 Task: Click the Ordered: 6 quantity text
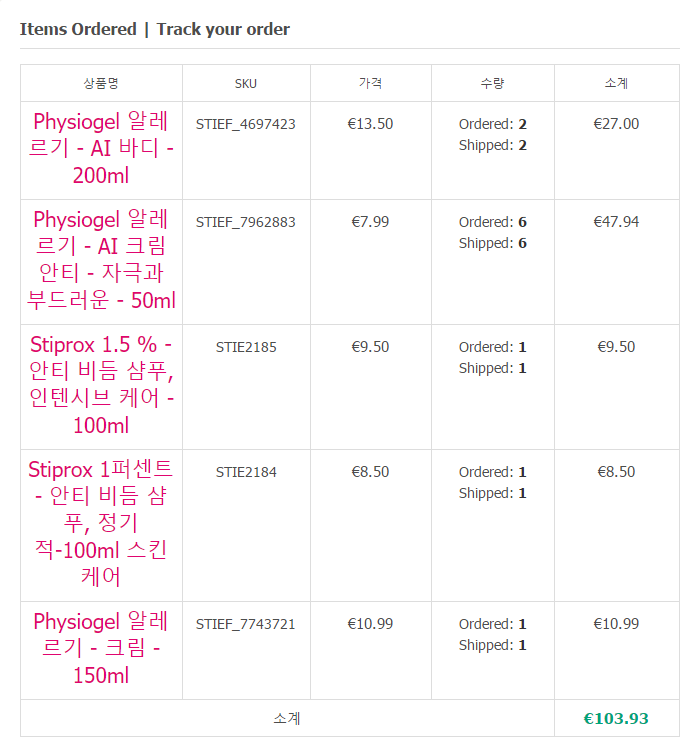[x=492, y=222]
